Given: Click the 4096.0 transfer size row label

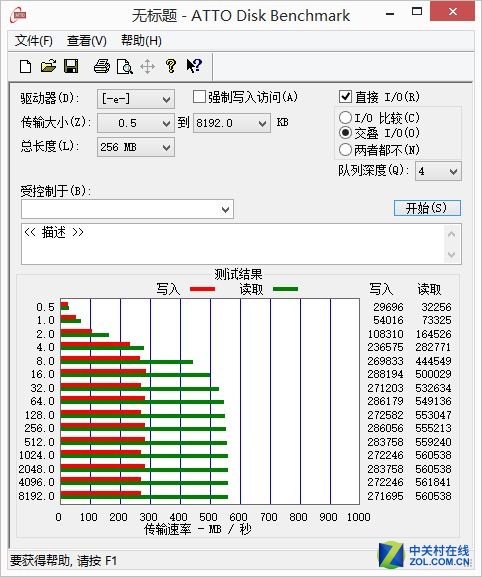Looking at the screenshot, I should tap(36, 482).
